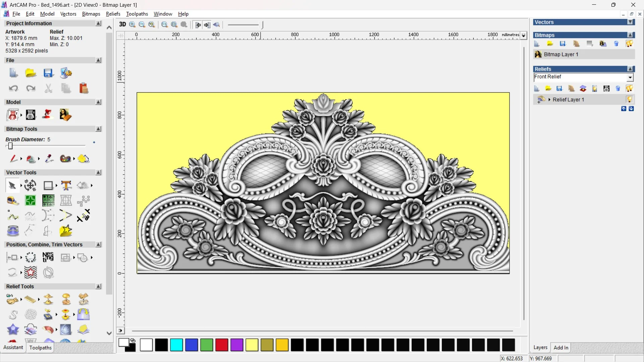The image size is (644, 362).
Task: Click the Paste clipboard icon
Action: 84,88
